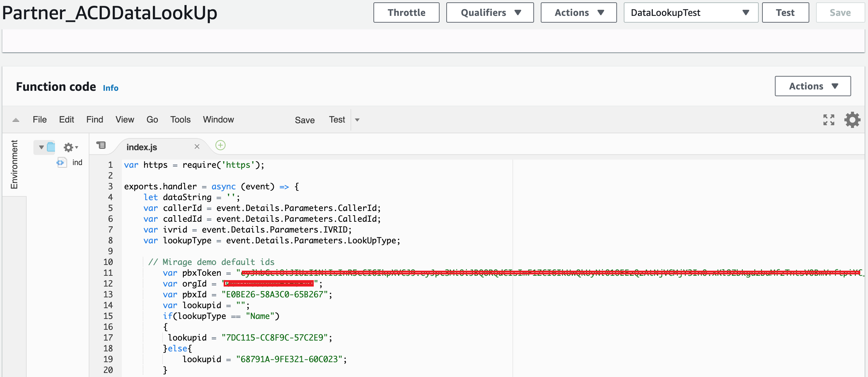Open the Qualifiers dropdown
Image resolution: width=868 pixels, height=377 pixels.
(490, 12)
